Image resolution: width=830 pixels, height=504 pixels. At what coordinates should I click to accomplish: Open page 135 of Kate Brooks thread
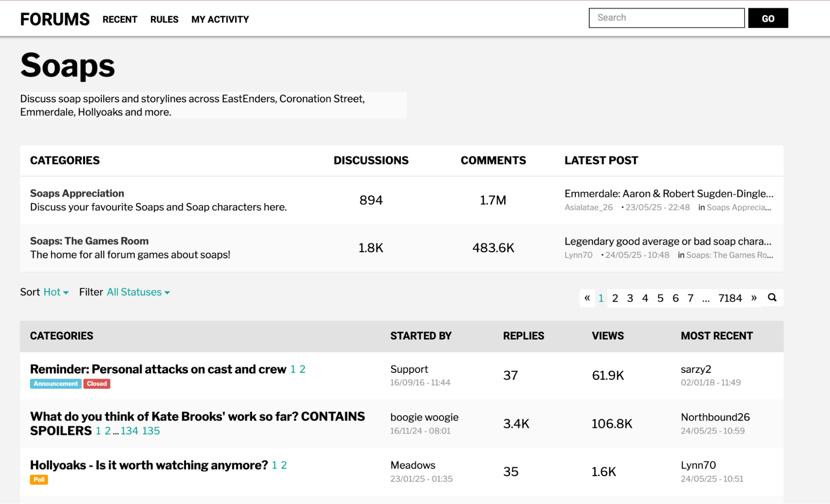tap(151, 431)
